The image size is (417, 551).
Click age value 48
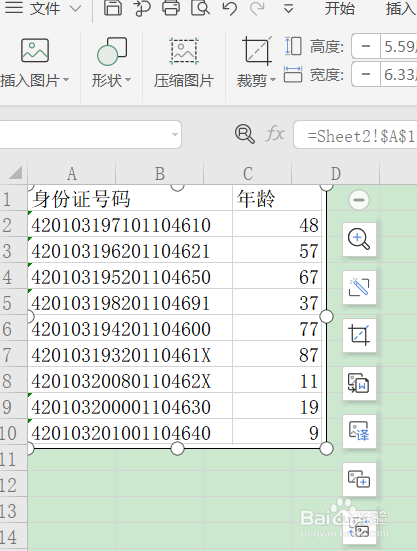click(x=309, y=225)
